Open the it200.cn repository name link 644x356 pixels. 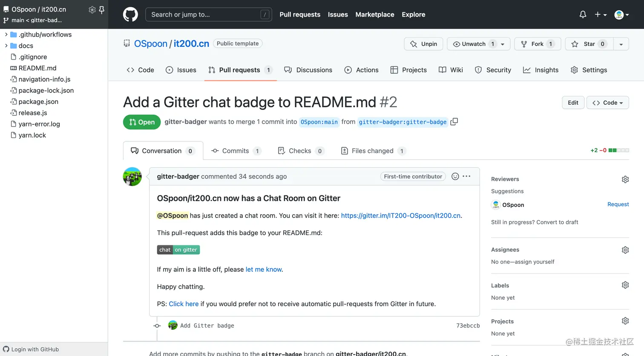coord(191,43)
